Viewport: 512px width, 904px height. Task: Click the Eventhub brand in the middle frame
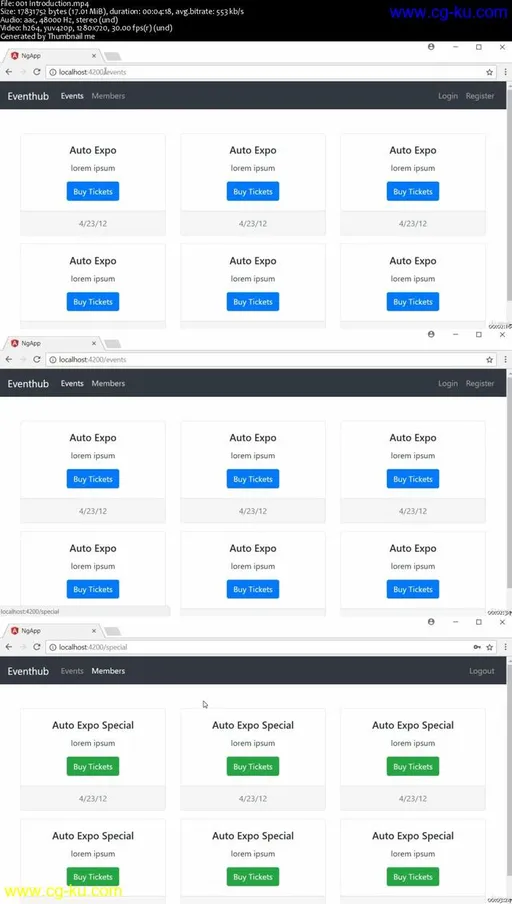[x=28, y=383]
